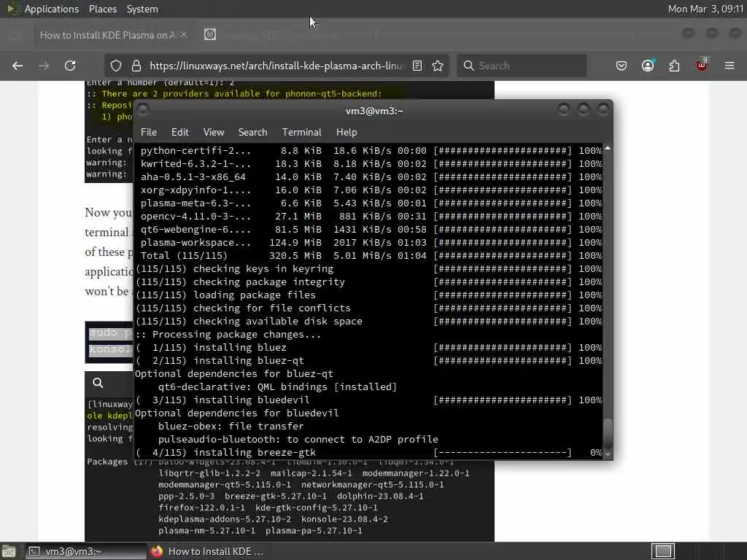The width and height of the screenshot is (747, 560).
Task: Click 'checking keys in keyring' terminal line
Action: (368, 268)
